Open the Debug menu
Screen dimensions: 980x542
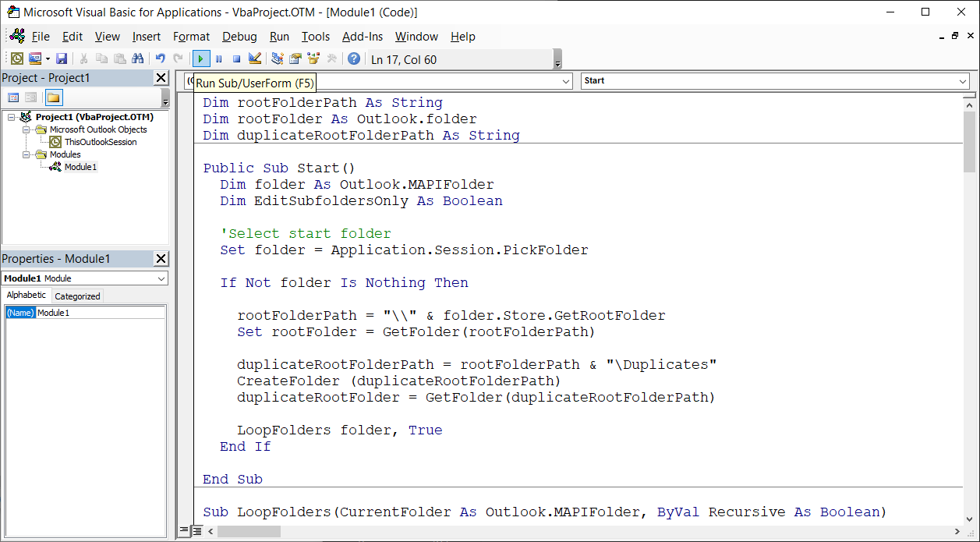tap(239, 37)
